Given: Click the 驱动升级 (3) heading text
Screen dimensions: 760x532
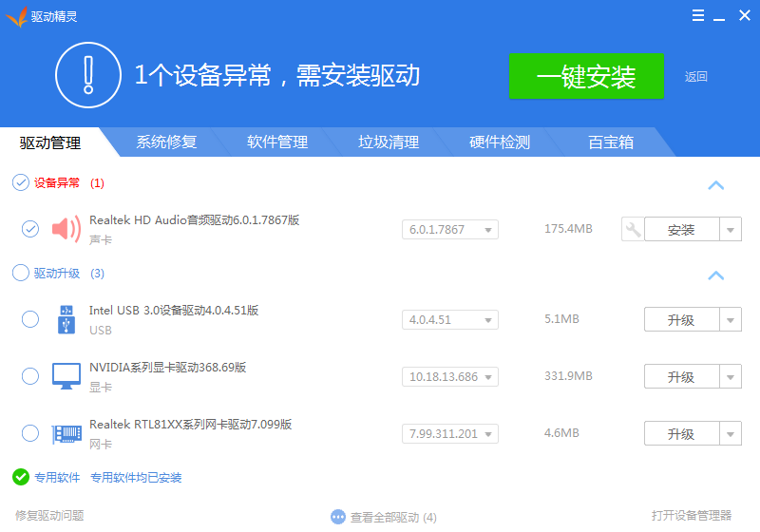Looking at the screenshot, I should tap(68, 274).
